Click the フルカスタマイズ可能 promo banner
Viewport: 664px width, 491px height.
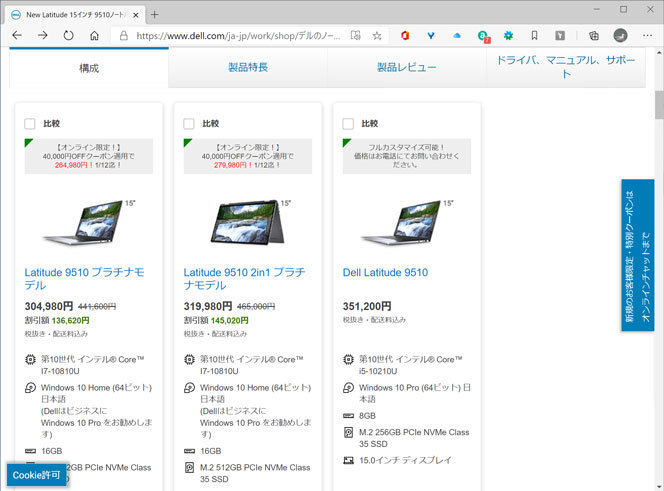(407, 156)
